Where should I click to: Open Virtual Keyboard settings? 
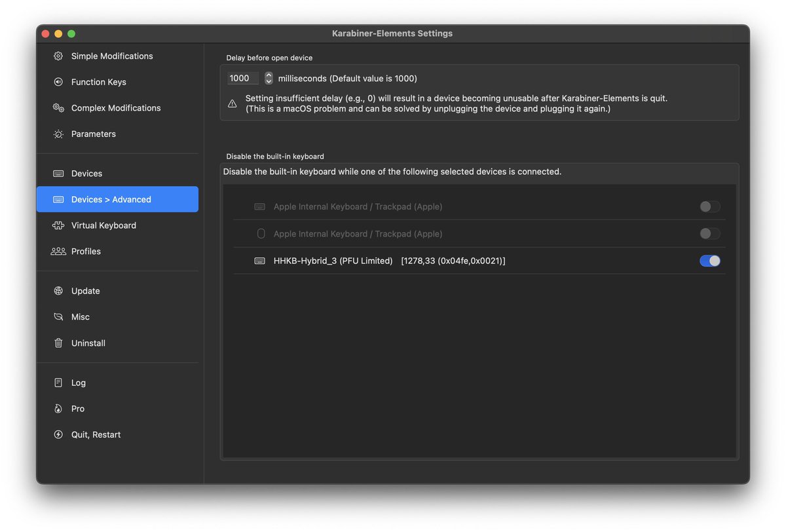pyautogui.click(x=117, y=225)
